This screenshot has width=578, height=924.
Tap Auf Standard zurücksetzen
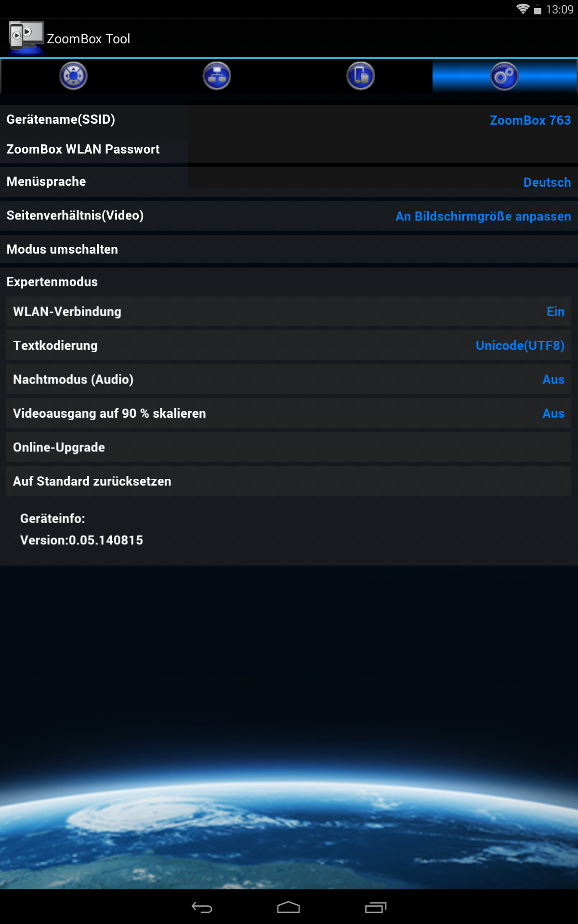click(289, 481)
